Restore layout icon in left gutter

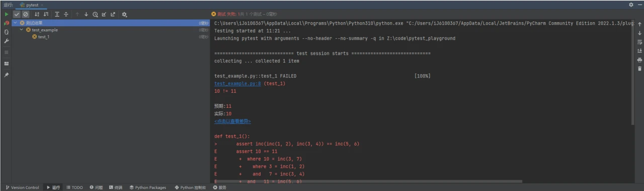[7, 63]
